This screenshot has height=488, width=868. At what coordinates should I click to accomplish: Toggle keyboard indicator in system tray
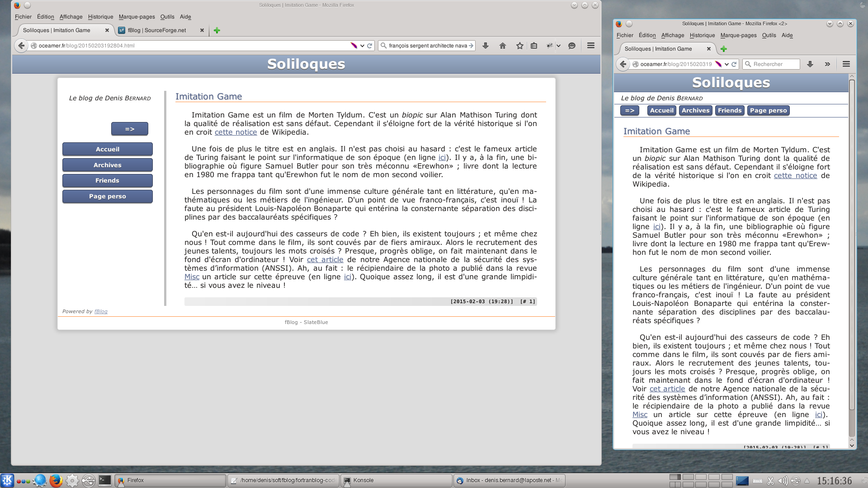pyautogui.click(x=758, y=480)
